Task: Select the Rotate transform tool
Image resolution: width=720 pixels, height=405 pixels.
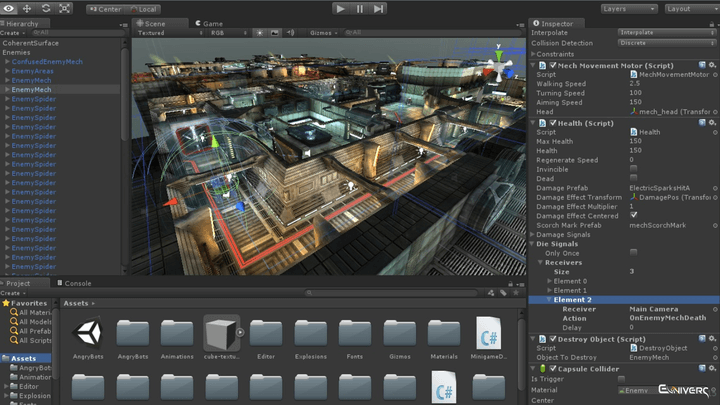Action: (46, 8)
